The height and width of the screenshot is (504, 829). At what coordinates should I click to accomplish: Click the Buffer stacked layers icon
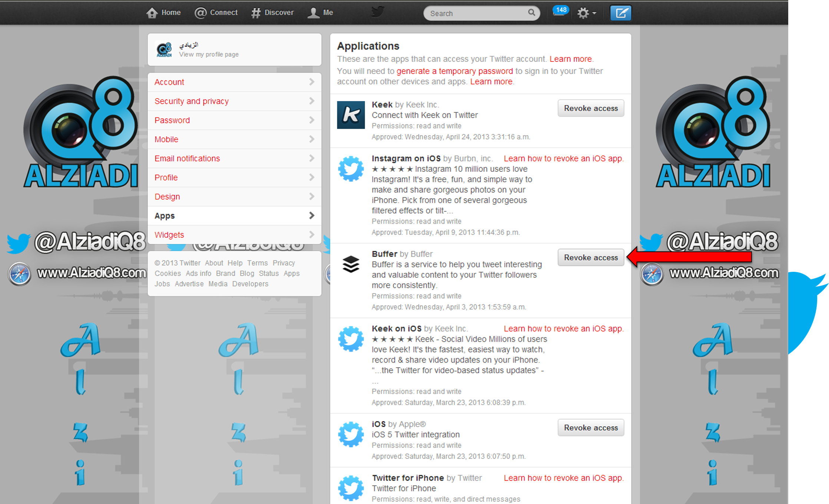tap(351, 264)
